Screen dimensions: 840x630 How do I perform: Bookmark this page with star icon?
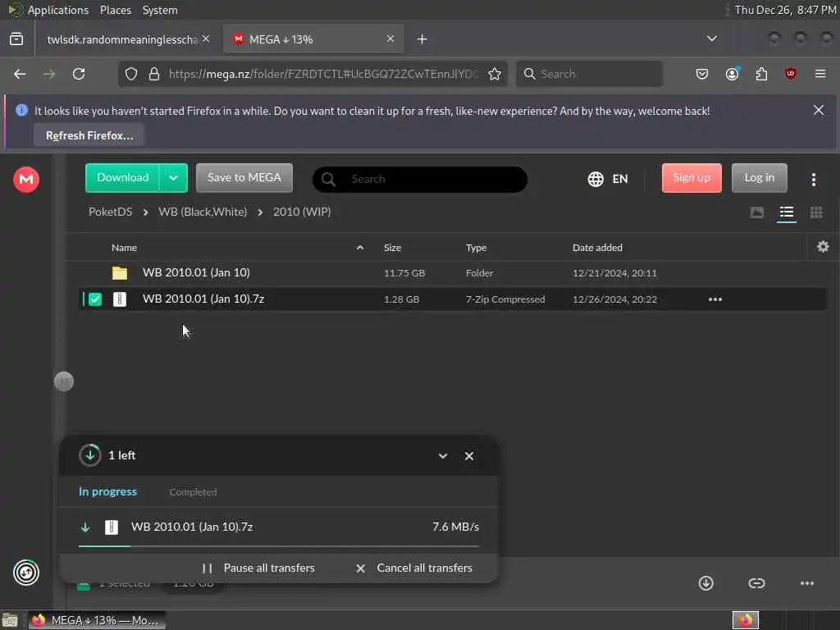click(495, 74)
